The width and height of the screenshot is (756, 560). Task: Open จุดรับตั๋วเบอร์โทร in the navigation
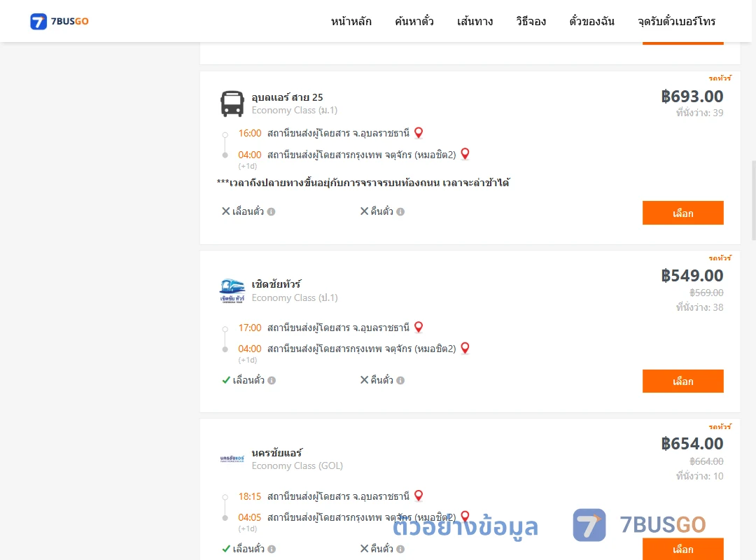(x=676, y=21)
